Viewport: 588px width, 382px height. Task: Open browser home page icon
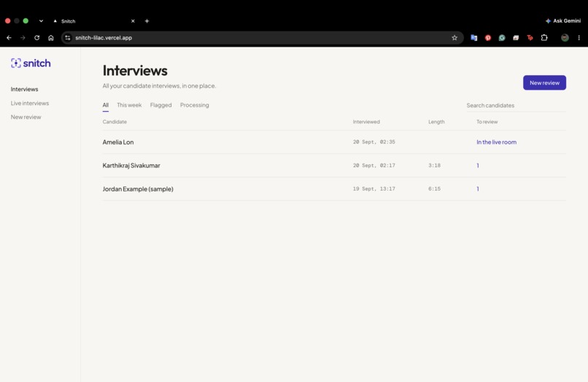(x=51, y=37)
